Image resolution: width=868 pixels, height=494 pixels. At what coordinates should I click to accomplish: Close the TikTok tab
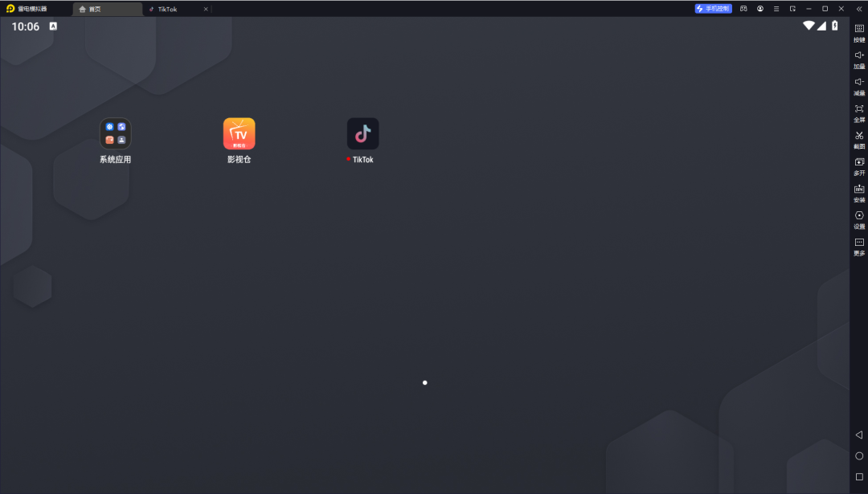(x=206, y=9)
